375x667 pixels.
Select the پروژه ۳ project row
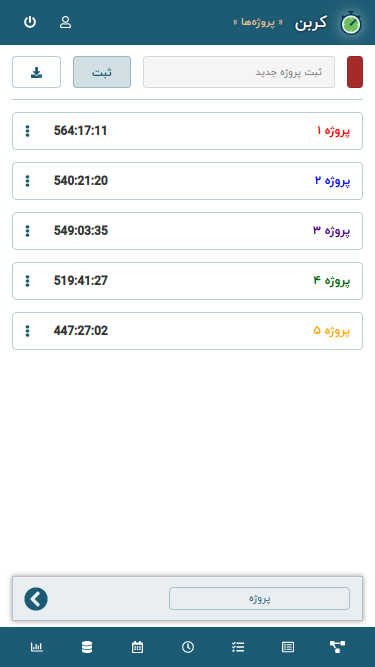(188, 231)
